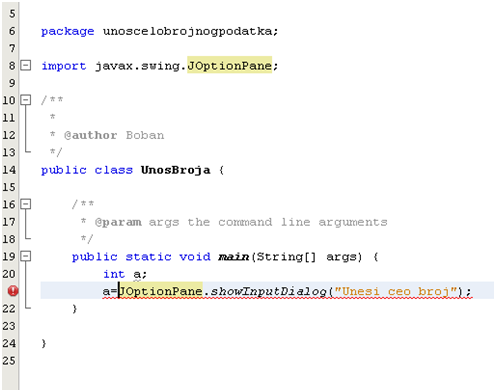The height and width of the screenshot is (392, 496).
Task: Click String[] args parameter
Action: pyautogui.click(x=309, y=257)
